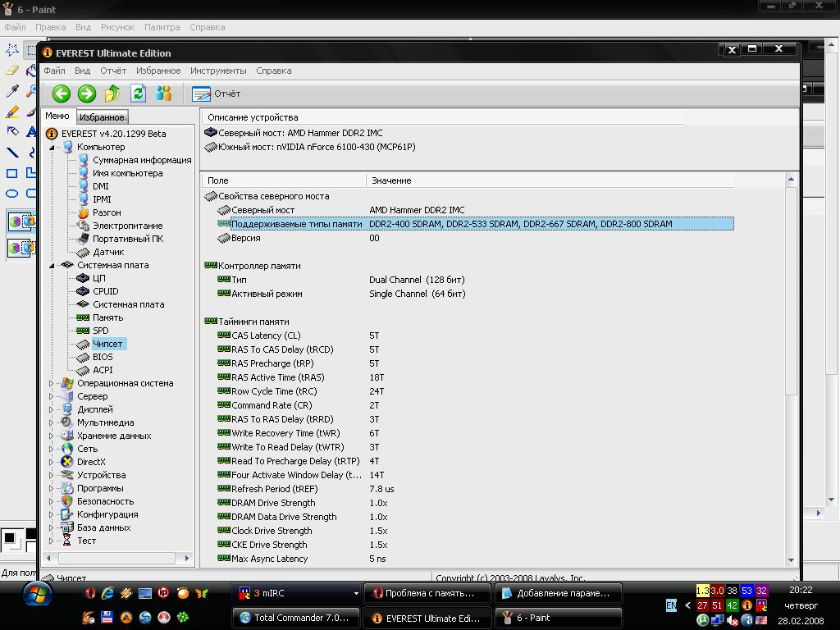840x630 pixels.
Task: Click the green back arrow in EVEREST toolbar
Action: pos(62,94)
